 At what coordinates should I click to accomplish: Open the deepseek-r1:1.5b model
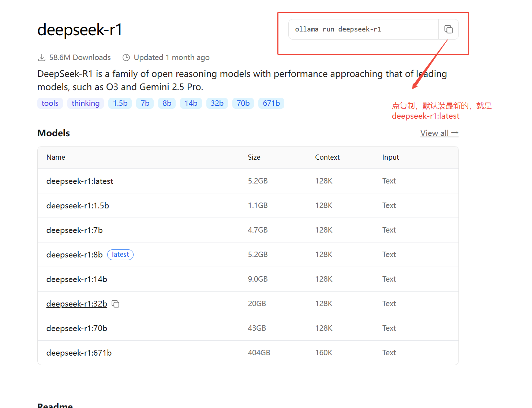(x=78, y=205)
